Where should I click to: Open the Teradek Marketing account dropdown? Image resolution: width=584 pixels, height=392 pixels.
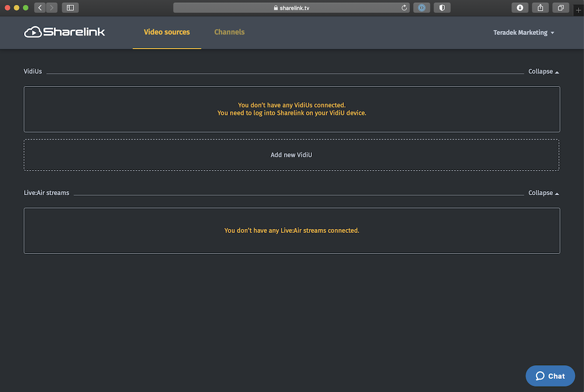click(x=523, y=33)
